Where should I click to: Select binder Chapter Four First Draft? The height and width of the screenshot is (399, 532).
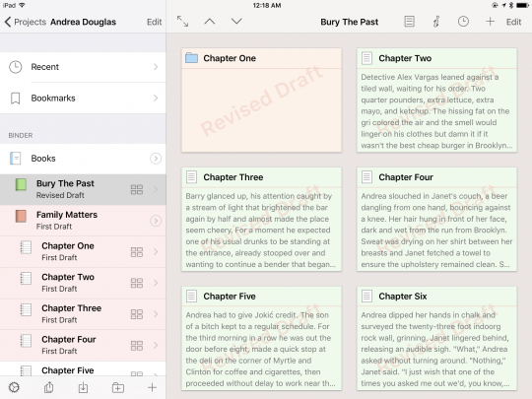pyautogui.click(x=83, y=346)
